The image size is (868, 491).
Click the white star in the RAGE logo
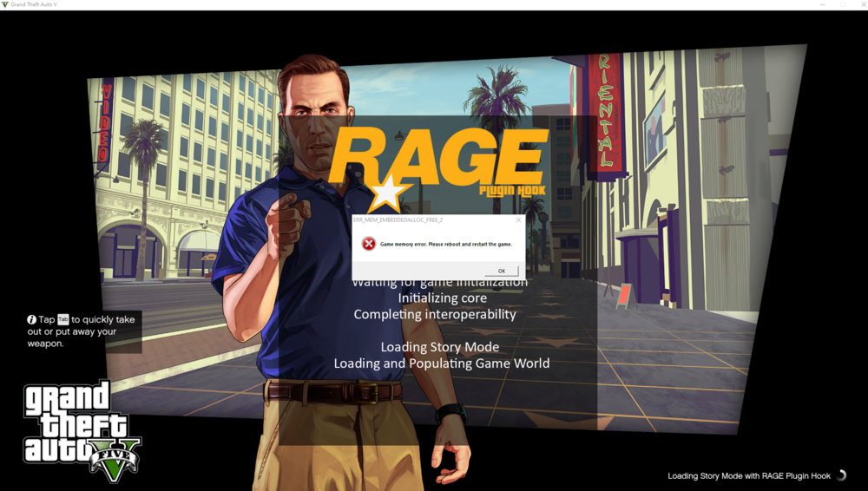tap(387, 193)
